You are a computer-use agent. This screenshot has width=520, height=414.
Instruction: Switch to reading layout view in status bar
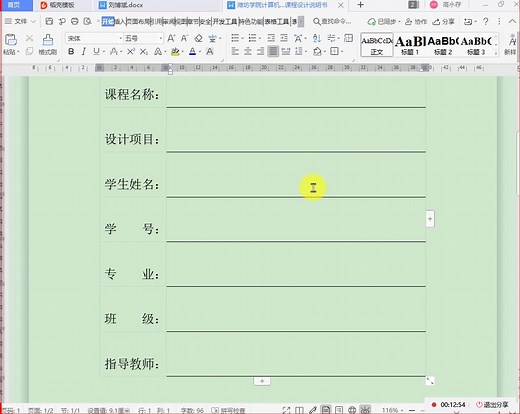coord(299,410)
